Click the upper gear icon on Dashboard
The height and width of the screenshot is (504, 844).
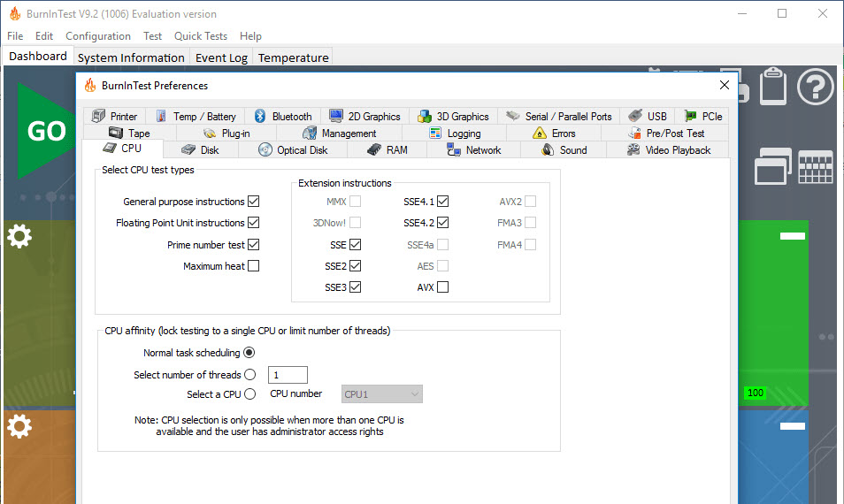(19, 236)
